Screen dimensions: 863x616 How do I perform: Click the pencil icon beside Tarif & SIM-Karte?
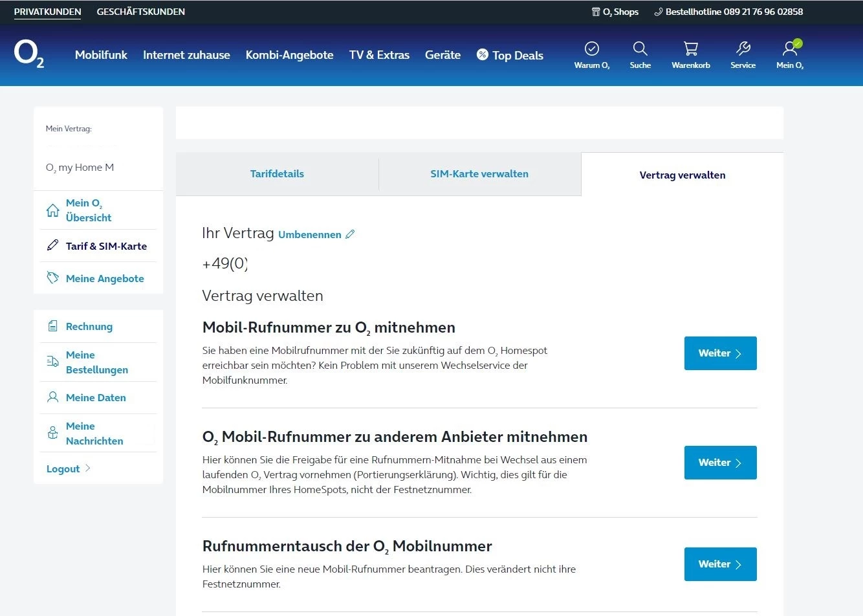point(53,245)
